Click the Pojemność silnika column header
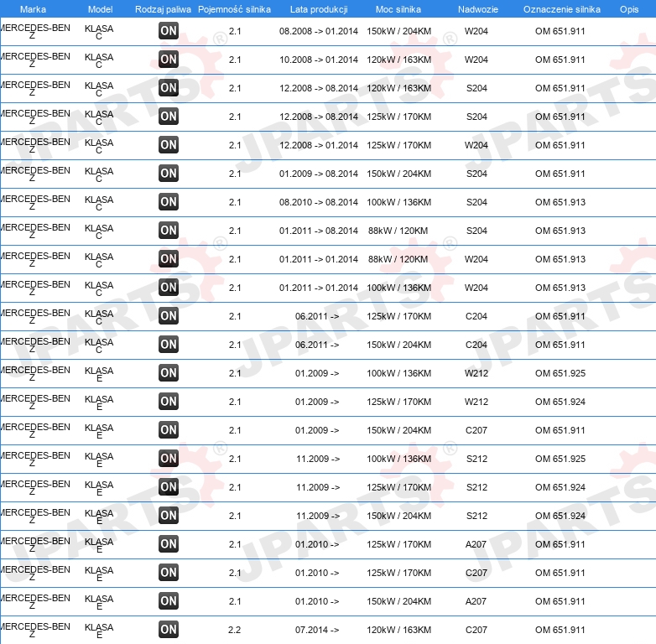This screenshot has width=656, height=644. (234, 9)
